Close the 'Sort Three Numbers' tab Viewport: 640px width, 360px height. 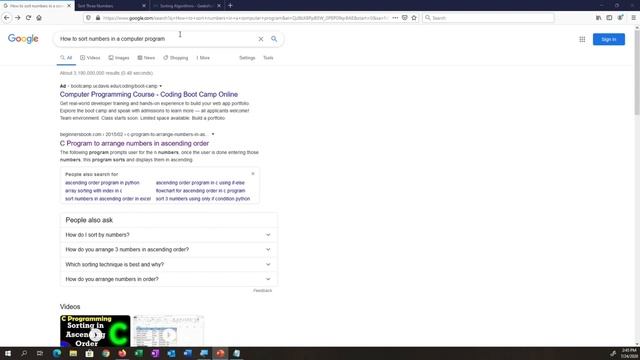point(144,6)
